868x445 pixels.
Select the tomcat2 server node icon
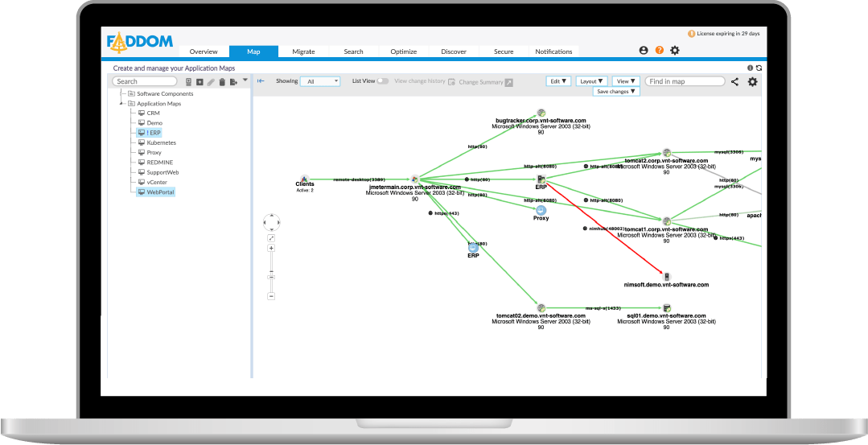point(667,153)
